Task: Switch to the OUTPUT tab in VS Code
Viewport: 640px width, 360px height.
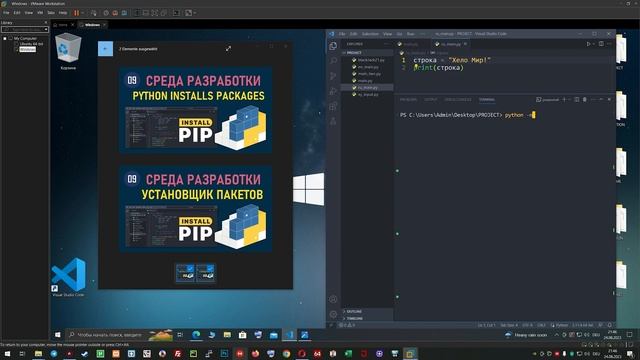Action: pyautogui.click(x=431, y=100)
